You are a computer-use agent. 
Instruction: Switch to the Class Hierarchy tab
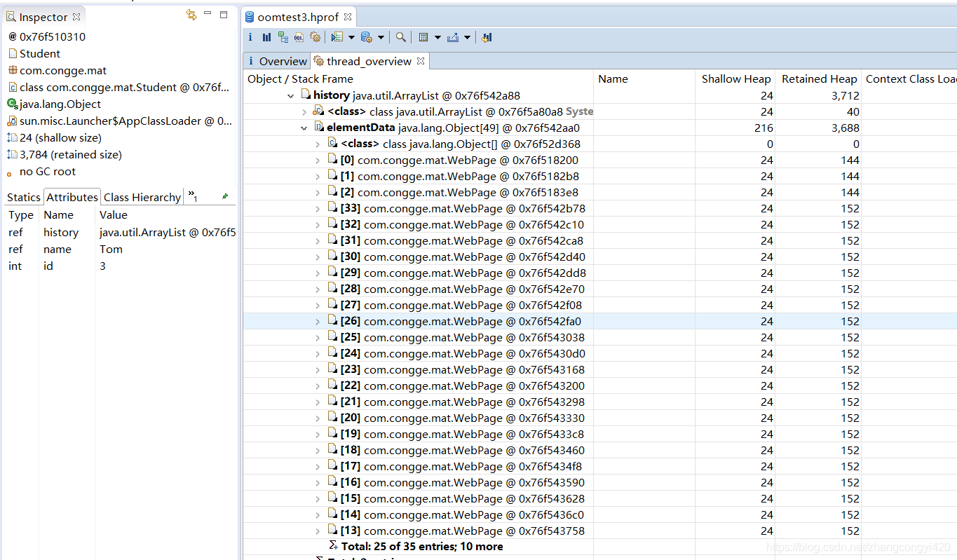[142, 197]
